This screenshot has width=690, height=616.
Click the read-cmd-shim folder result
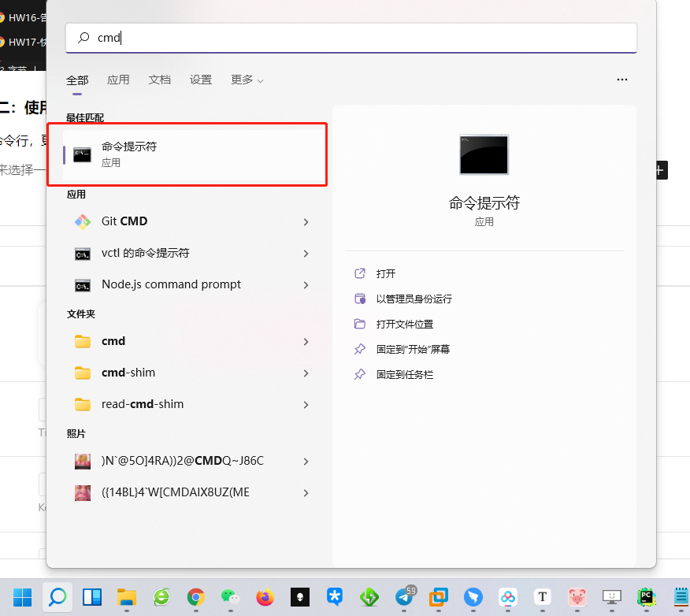coord(143,404)
